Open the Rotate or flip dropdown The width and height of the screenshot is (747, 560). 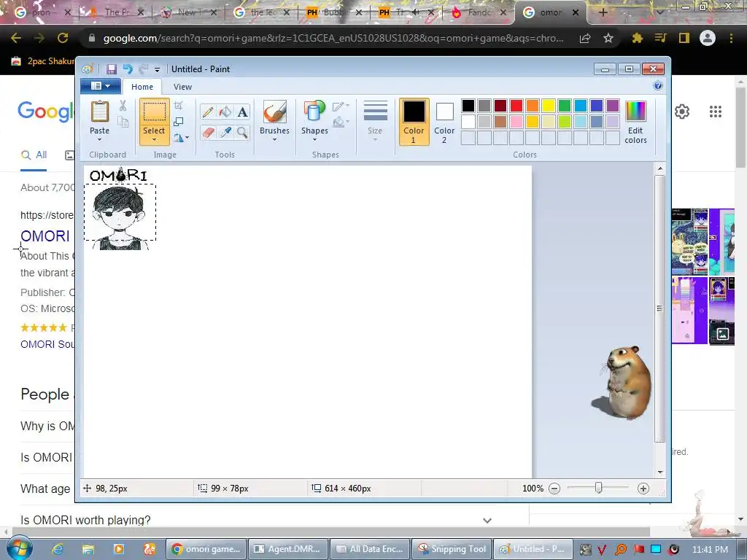click(181, 138)
